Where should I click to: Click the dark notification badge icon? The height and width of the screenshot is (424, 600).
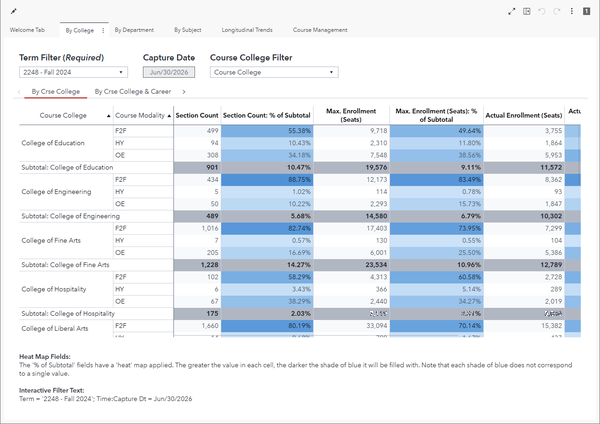click(x=586, y=11)
